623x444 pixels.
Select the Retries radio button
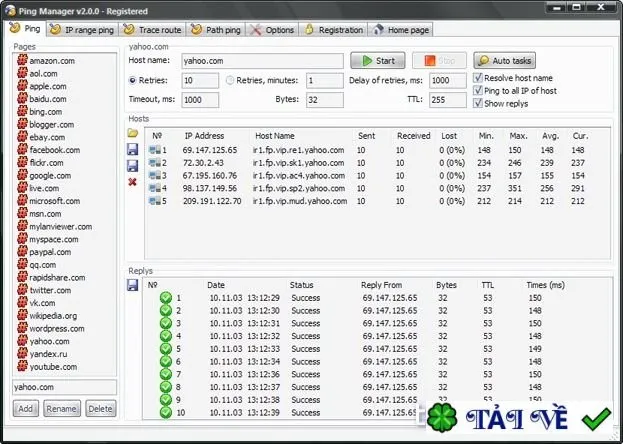tap(132, 80)
